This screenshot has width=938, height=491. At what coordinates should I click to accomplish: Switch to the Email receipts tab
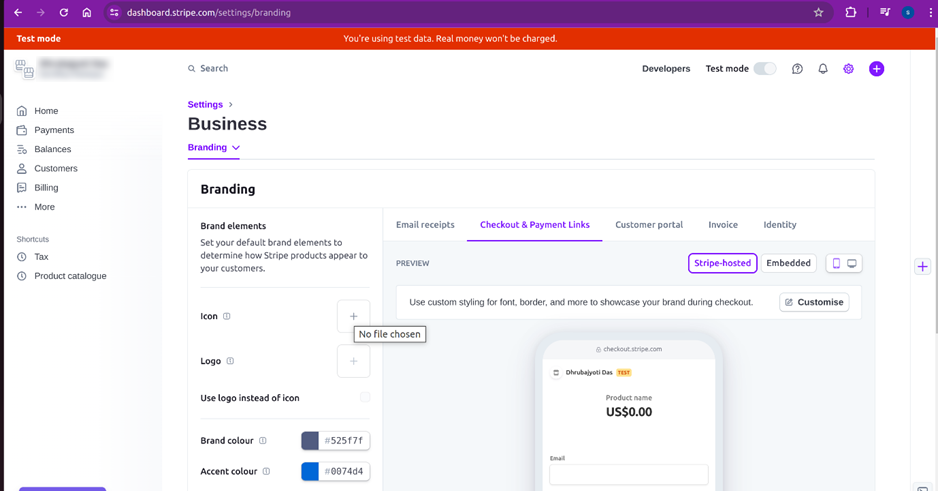(x=425, y=225)
